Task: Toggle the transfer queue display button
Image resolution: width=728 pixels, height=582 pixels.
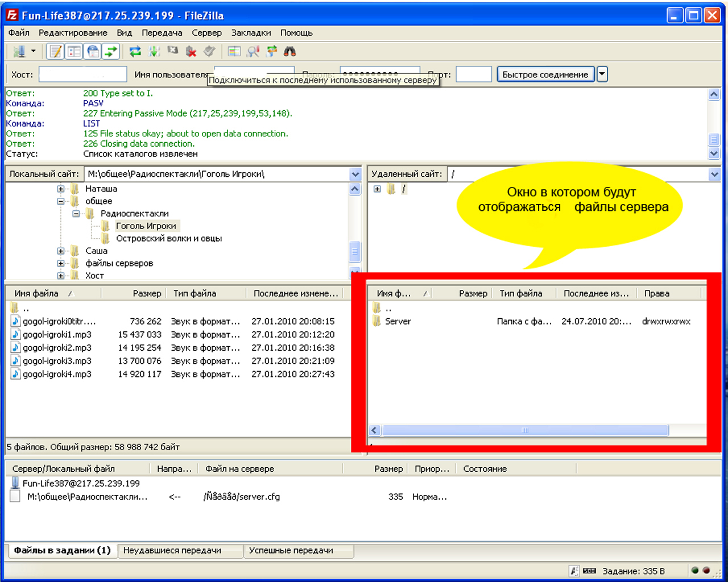Action: coord(110,52)
